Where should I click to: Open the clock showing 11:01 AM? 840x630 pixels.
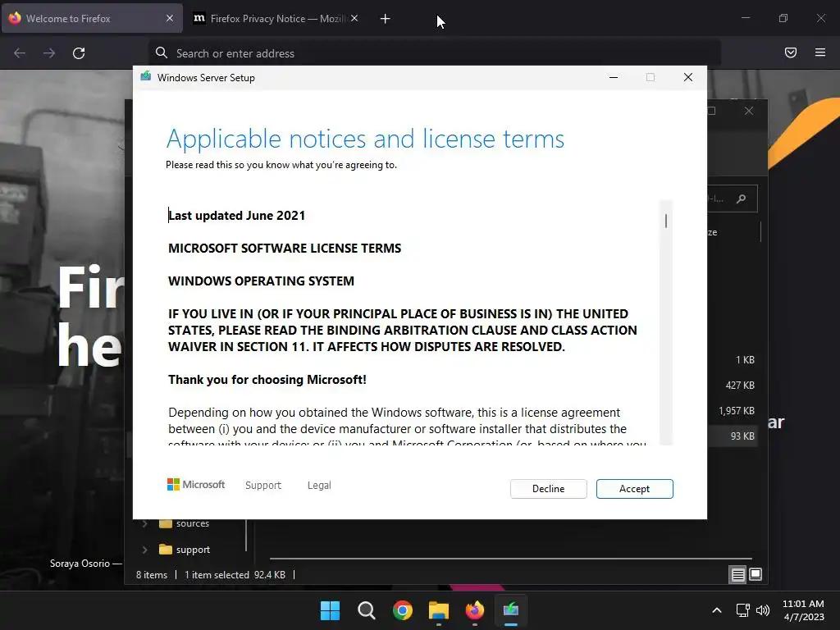click(804, 610)
